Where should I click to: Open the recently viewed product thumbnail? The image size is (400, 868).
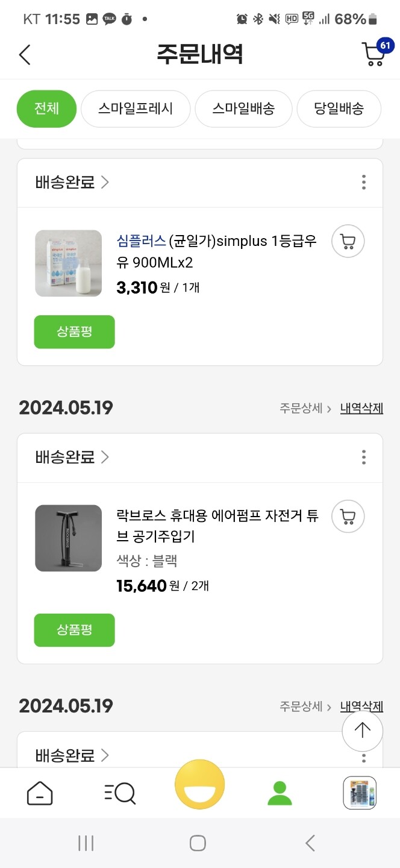[x=360, y=793]
